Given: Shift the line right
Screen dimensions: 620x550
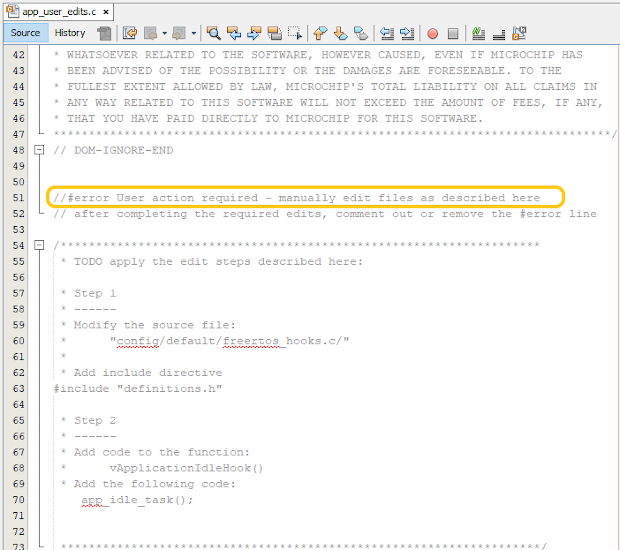Looking at the screenshot, I should [407, 33].
